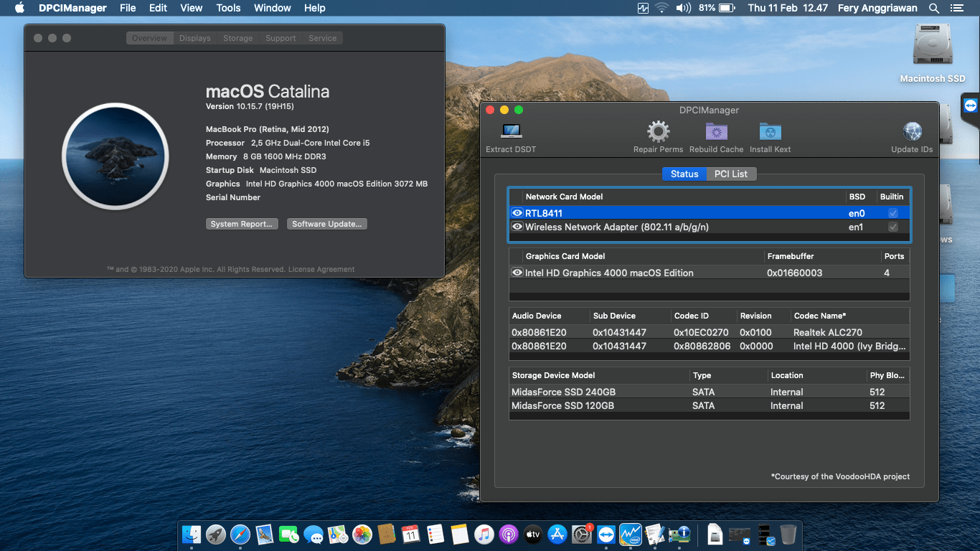Select the Realtek ALC270 audio row

(709, 332)
